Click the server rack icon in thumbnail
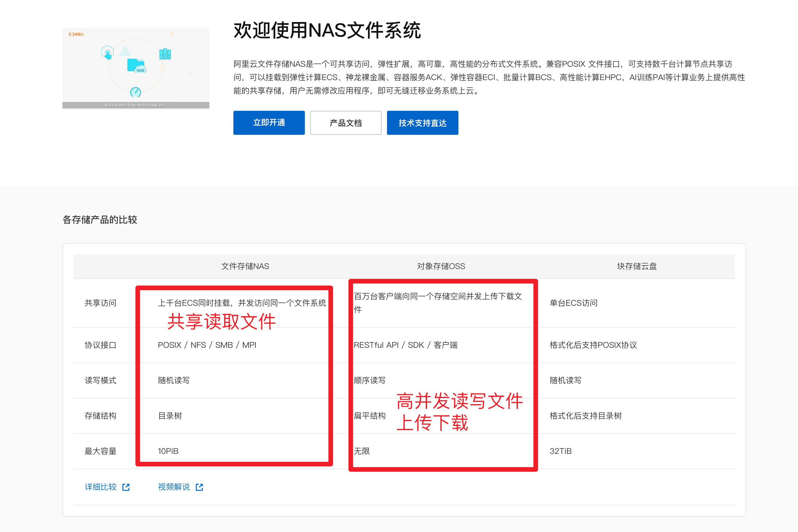798x532 pixels. [x=165, y=54]
